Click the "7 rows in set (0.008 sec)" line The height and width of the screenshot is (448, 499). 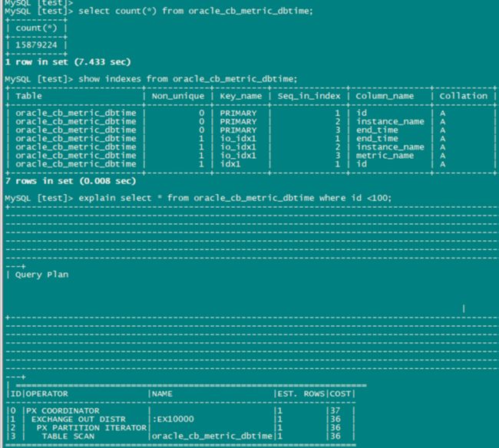71,181
